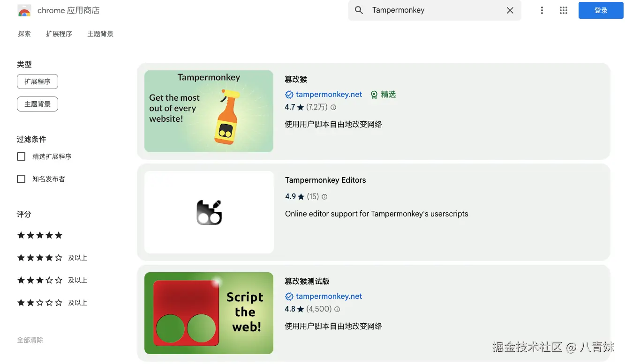Select the 4 stars 及以上 rating filter

(40, 258)
